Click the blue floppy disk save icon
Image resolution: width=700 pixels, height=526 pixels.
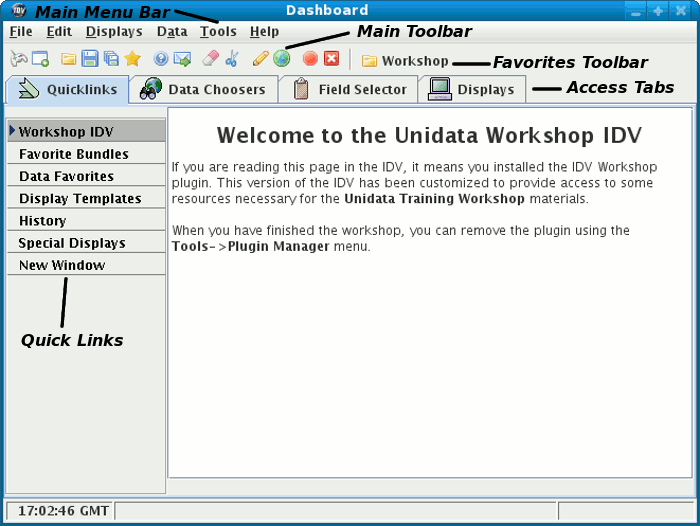coord(90,60)
